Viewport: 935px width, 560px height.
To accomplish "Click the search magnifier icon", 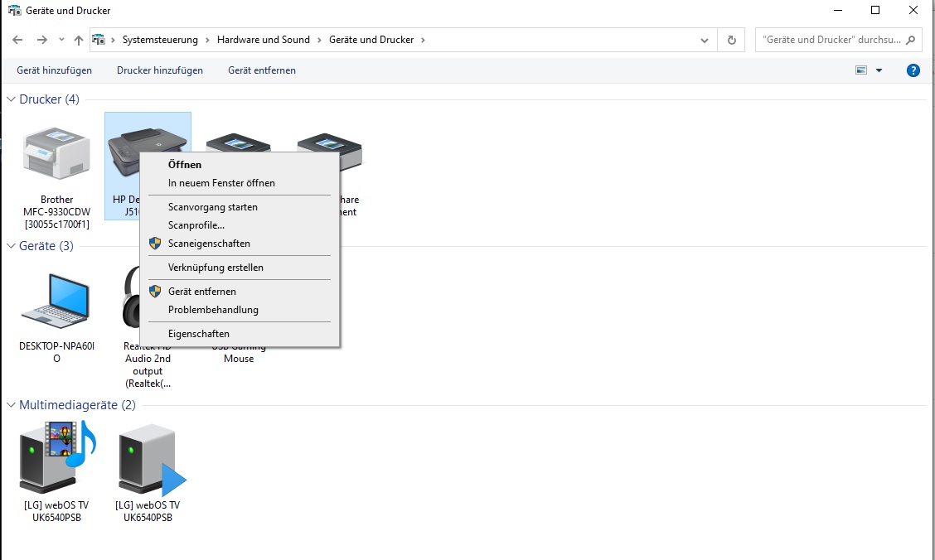I will pyautogui.click(x=910, y=40).
